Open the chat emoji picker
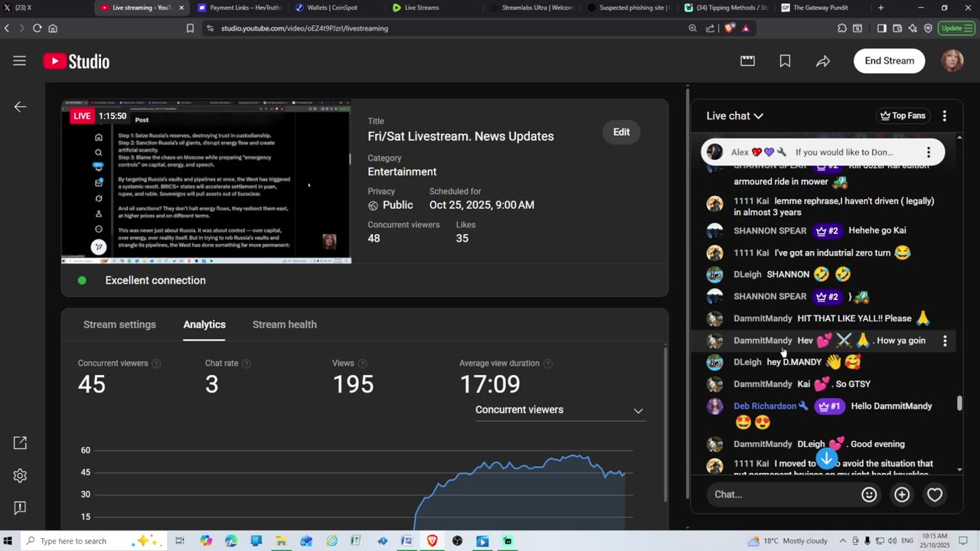980x551 pixels. 869,494
